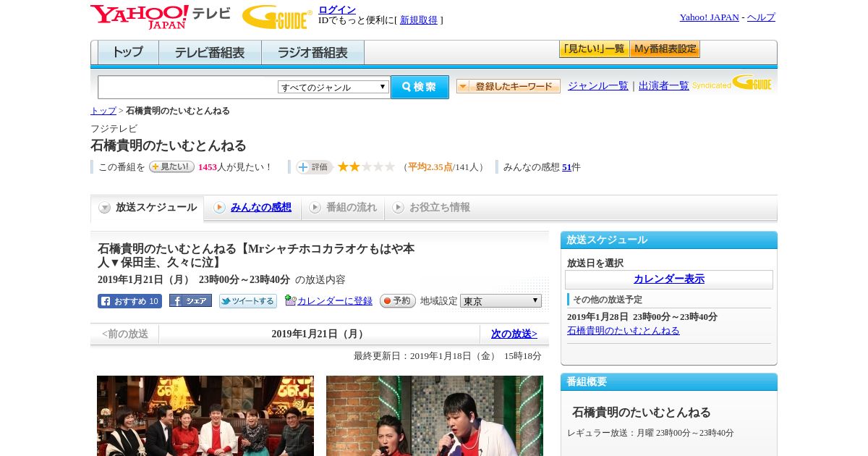The width and height of the screenshot is (868, 456).
Task: Click the 予約 record button
Action: 398,300
